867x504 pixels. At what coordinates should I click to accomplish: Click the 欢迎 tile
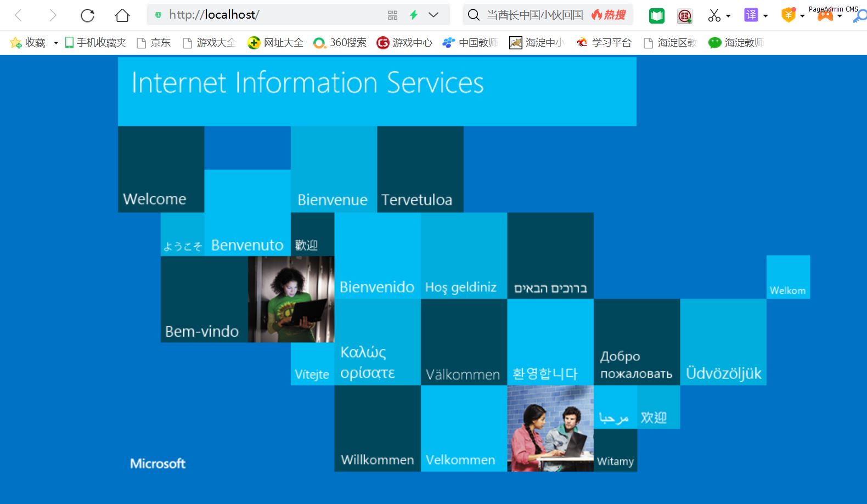[x=658, y=407]
